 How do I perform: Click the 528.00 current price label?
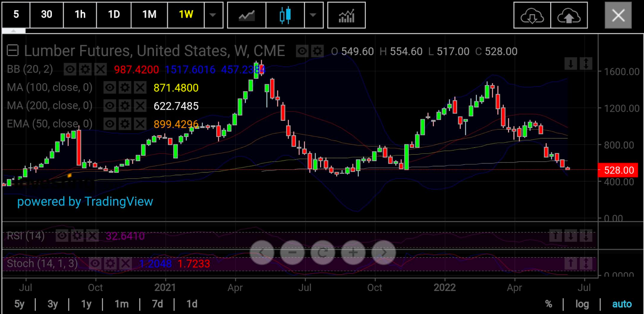[619, 170]
